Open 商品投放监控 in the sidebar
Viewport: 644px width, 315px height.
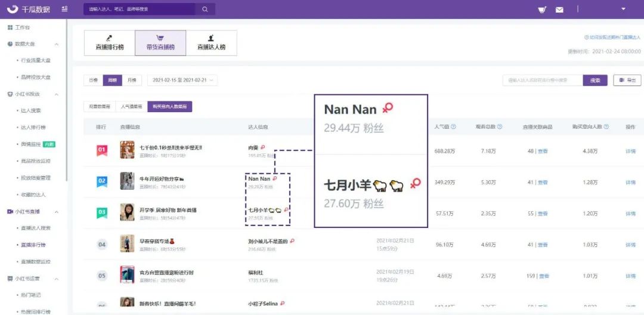coord(35,161)
